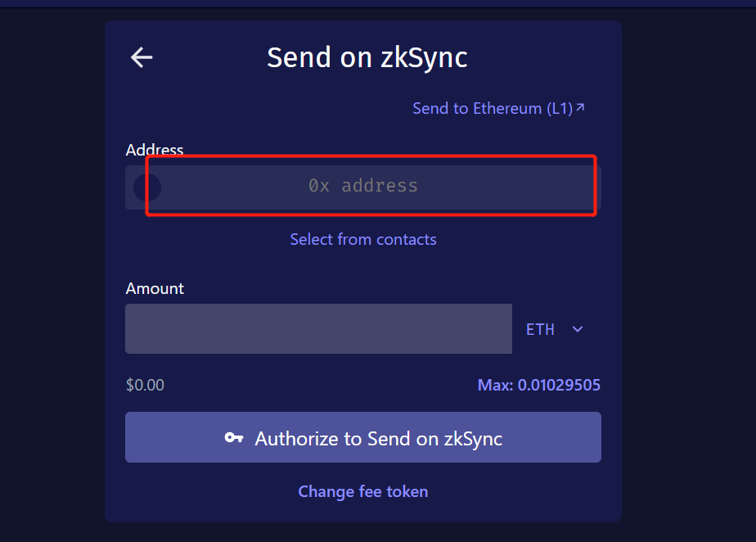Focus the 0x address input field
Screen dimensions: 756x542
click(x=363, y=187)
